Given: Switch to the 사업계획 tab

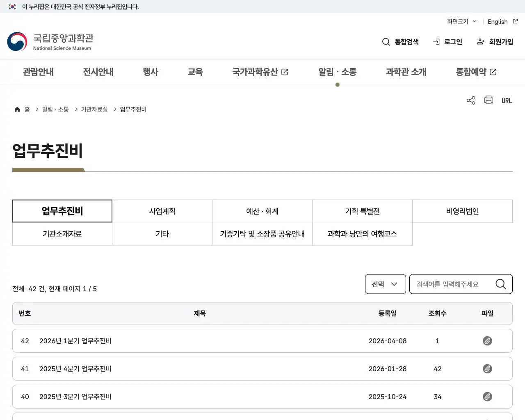Looking at the screenshot, I should [162, 211].
